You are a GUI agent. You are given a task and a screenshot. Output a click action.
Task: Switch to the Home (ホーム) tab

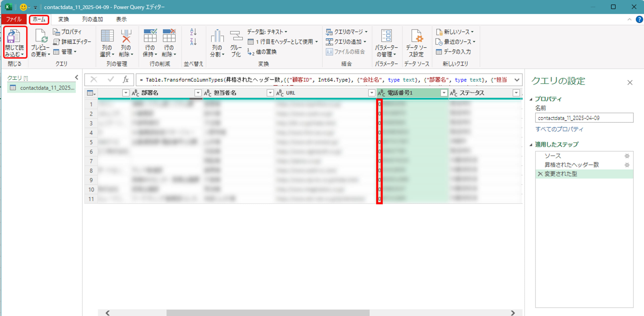click(39, 19)
